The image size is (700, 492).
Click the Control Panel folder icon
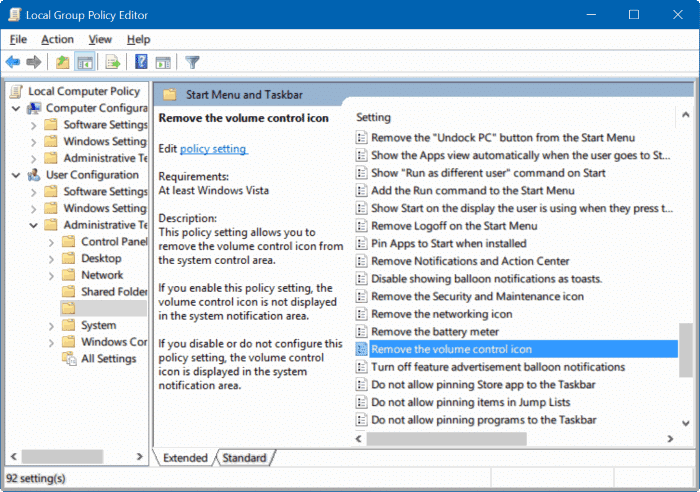click(68, 242)
